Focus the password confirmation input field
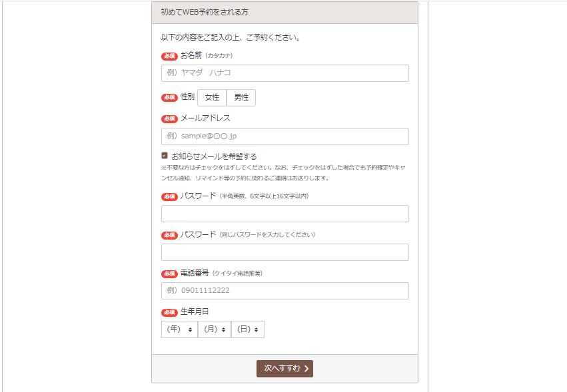The image size is (567, 392). (x=284, y=252)
